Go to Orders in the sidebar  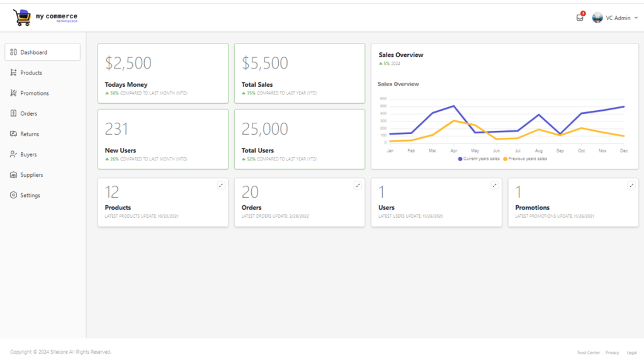[x=28, y=114]
